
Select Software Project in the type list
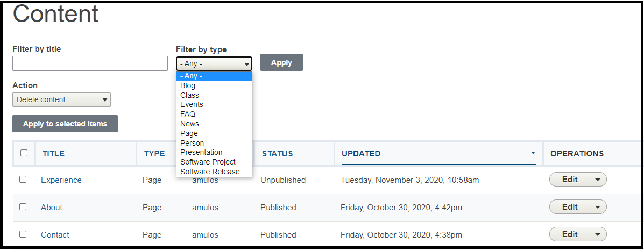(208, 162)
